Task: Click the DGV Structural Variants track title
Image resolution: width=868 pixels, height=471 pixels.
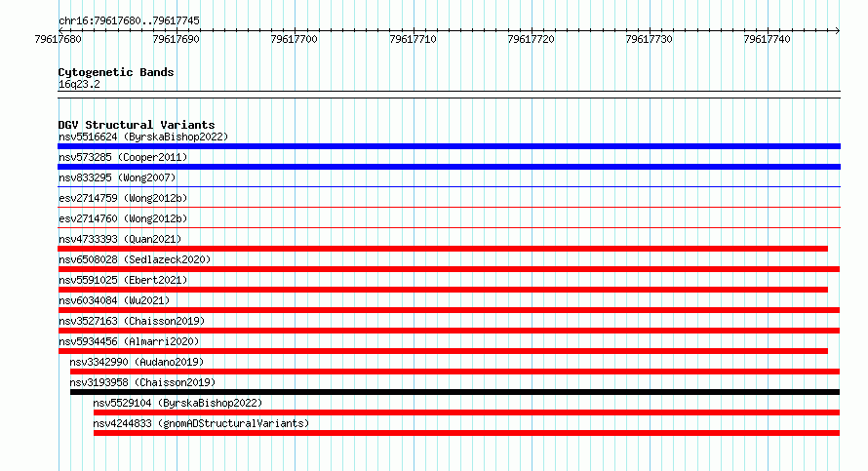Action: click(137, 125)
